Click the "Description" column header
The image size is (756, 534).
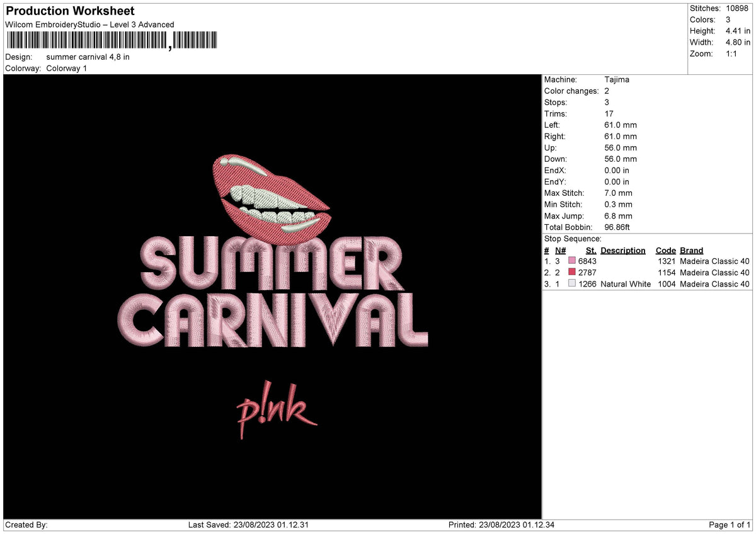pyautogui.click(x=623, y=250)
